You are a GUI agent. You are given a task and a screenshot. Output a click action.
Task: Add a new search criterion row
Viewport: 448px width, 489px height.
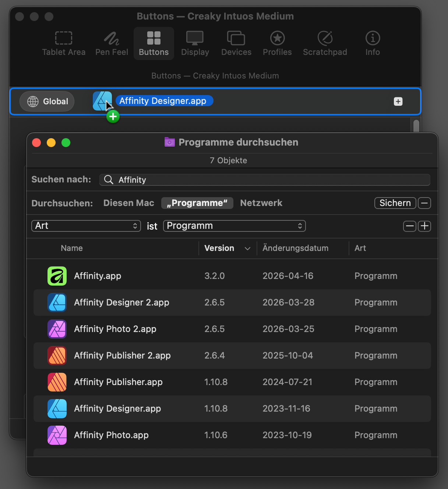424,226
